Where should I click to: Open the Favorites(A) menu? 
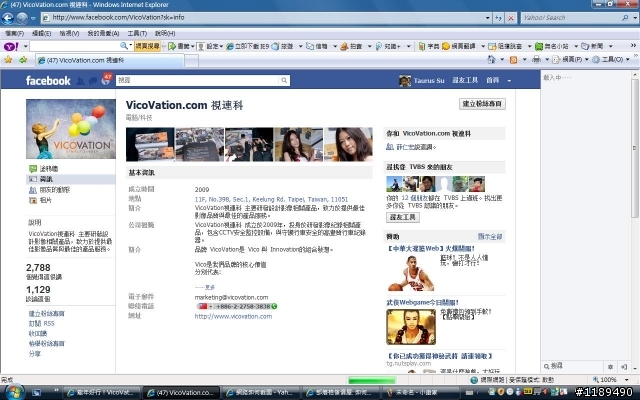(103, 33)
